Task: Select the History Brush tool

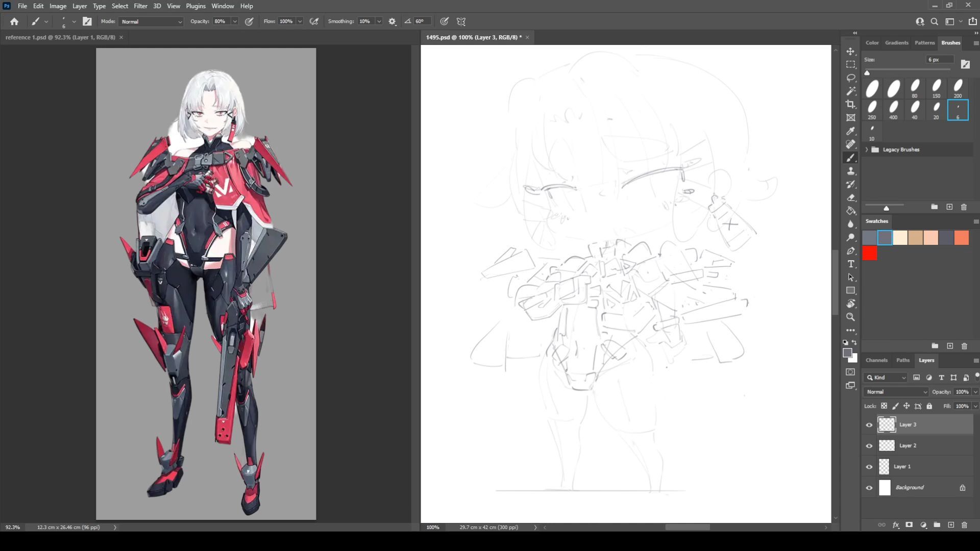Action: click(x=850, y=185)
